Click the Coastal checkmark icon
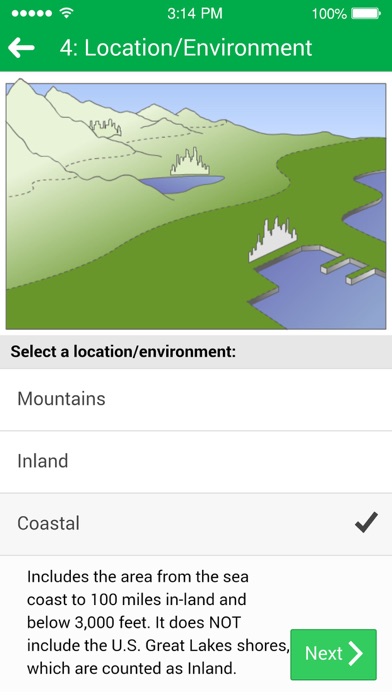This screenshot has width=392, height=696. [x=366, y=522]
